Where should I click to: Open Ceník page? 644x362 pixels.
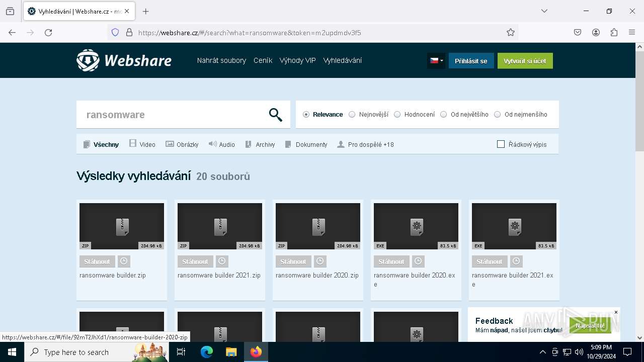click(x=263, y=60)
